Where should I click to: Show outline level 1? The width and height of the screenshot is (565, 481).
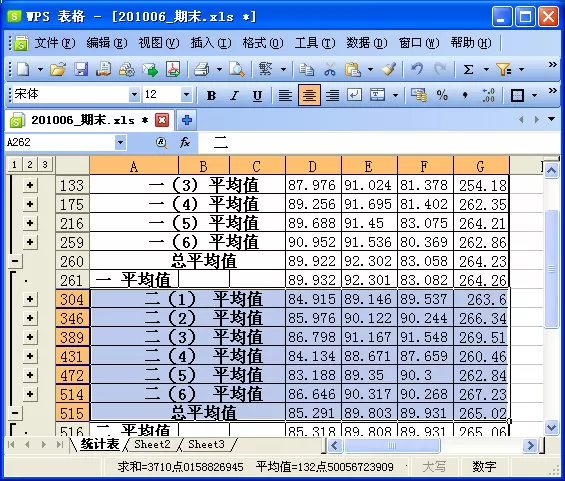pos(14,165)
